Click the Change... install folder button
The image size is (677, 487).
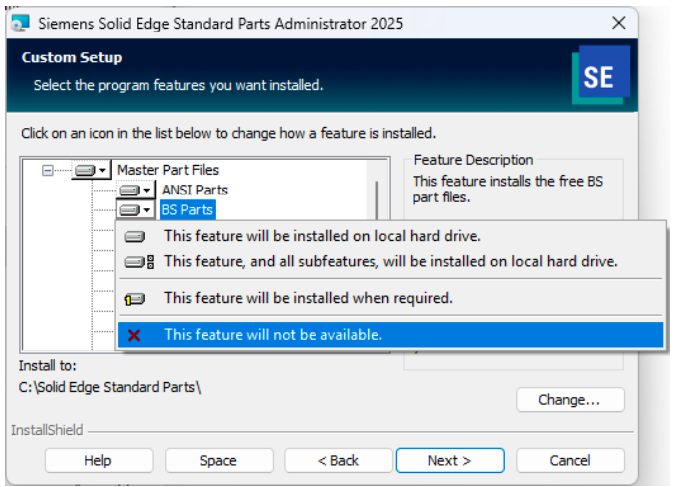(x=570, y=400)
